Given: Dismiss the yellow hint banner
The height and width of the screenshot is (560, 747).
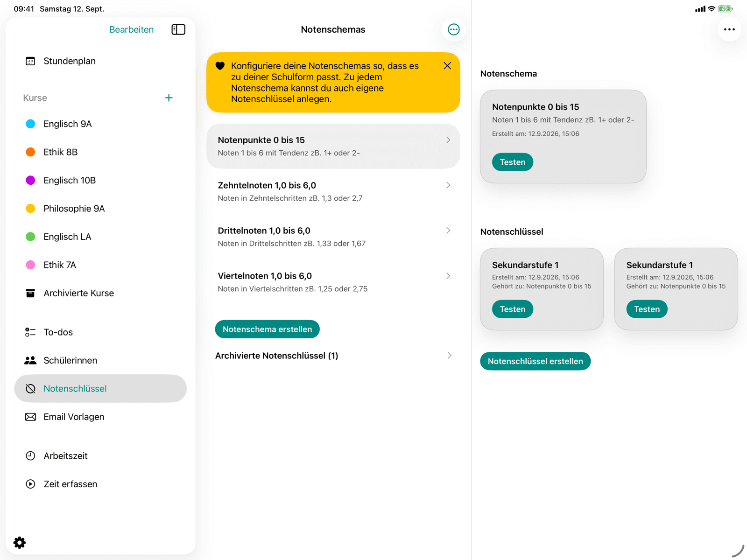Looking at the screenshot, I should pos(447,66).
